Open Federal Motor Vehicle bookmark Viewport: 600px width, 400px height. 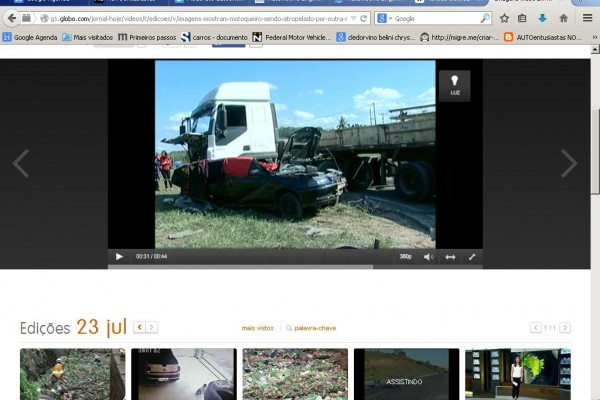291,37
